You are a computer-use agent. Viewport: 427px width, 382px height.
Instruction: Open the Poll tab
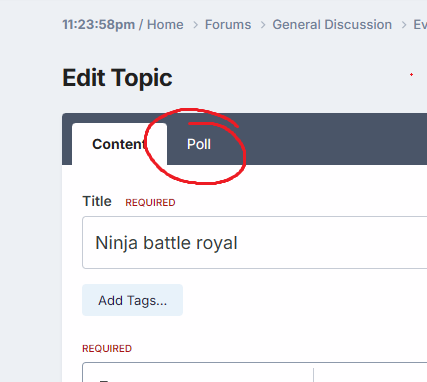199,144
